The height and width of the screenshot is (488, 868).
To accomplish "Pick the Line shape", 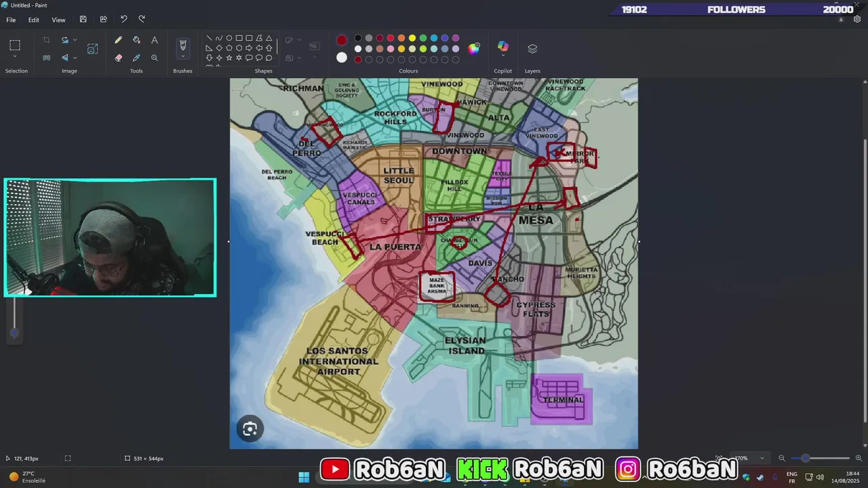I will pos(209,39).
